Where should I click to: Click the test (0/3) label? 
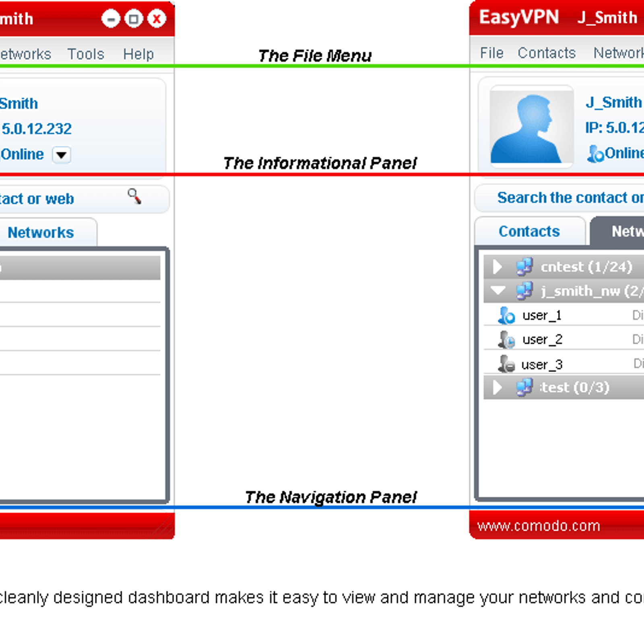click(x=575, y=387)
